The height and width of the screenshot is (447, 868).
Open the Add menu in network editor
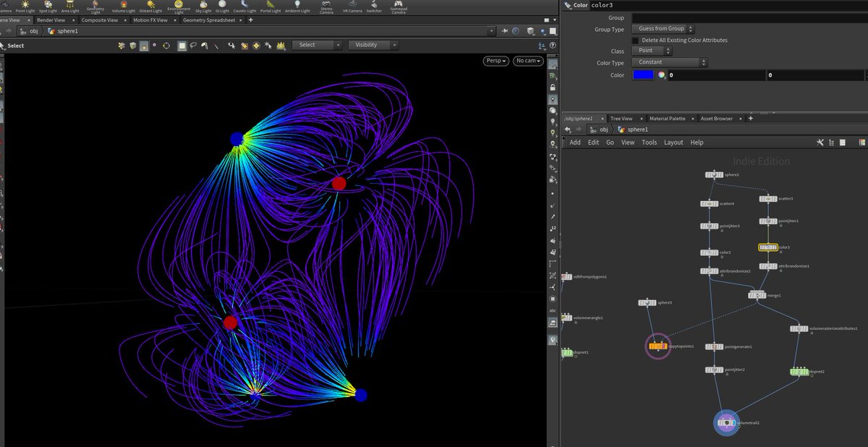pyautogui.click(x=575, y=142)
